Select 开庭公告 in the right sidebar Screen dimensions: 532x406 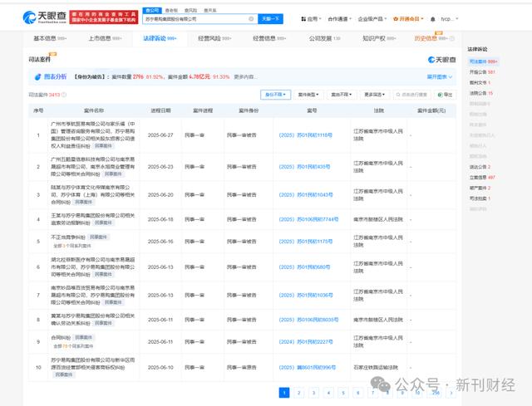482,72
